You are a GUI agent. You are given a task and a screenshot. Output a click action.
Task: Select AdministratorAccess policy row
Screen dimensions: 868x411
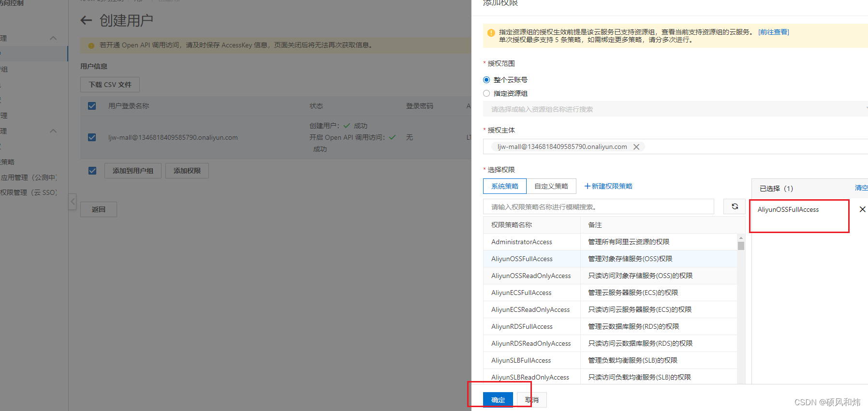pos(610,242)
